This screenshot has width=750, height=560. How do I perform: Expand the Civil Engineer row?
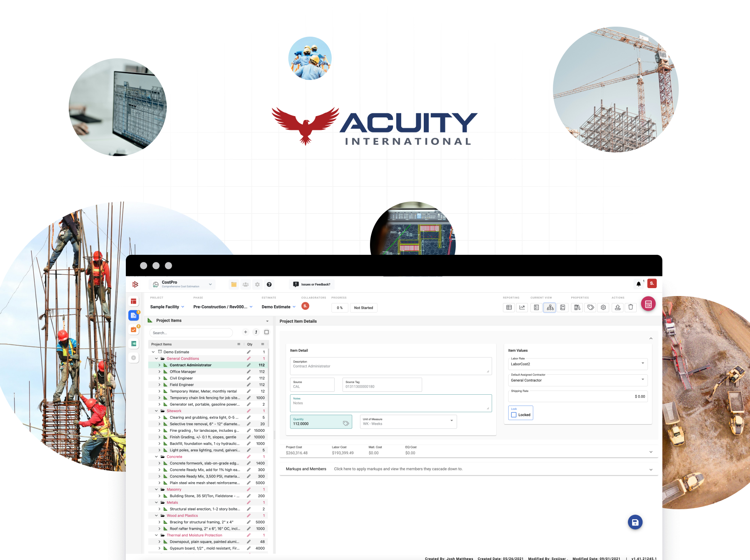(x=159, y=378)
